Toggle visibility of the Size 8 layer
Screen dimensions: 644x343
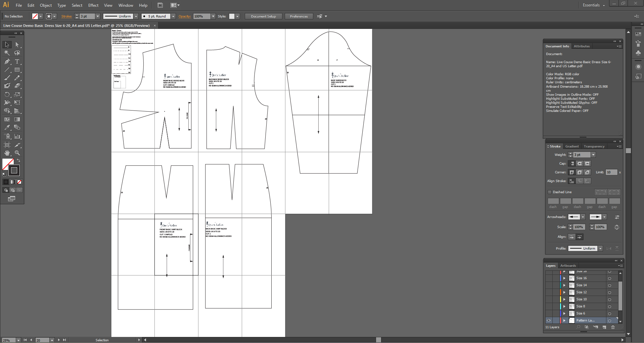pos(549,306)
